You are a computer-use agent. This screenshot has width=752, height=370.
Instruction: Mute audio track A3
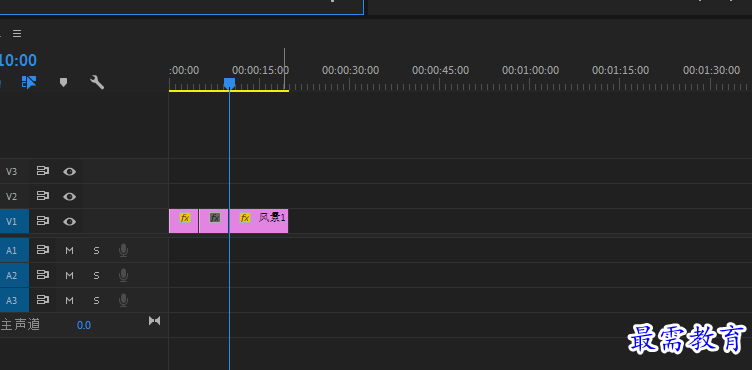pos(70,300)
